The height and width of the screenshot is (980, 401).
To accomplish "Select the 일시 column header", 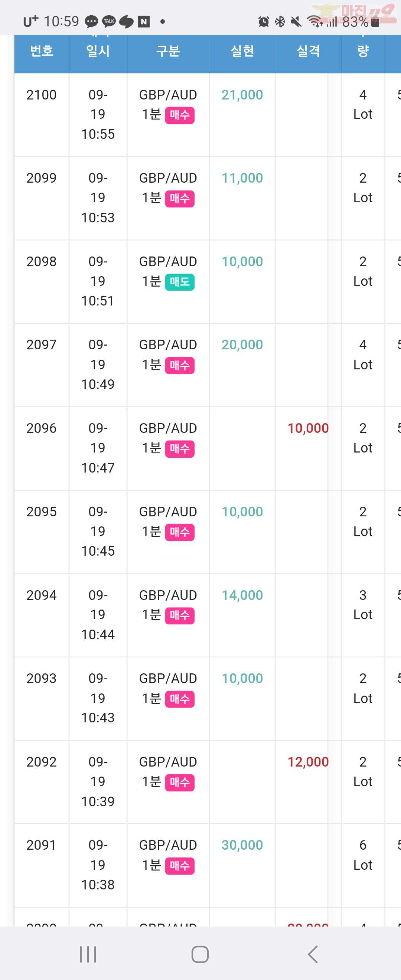I will tap(98, 50).
